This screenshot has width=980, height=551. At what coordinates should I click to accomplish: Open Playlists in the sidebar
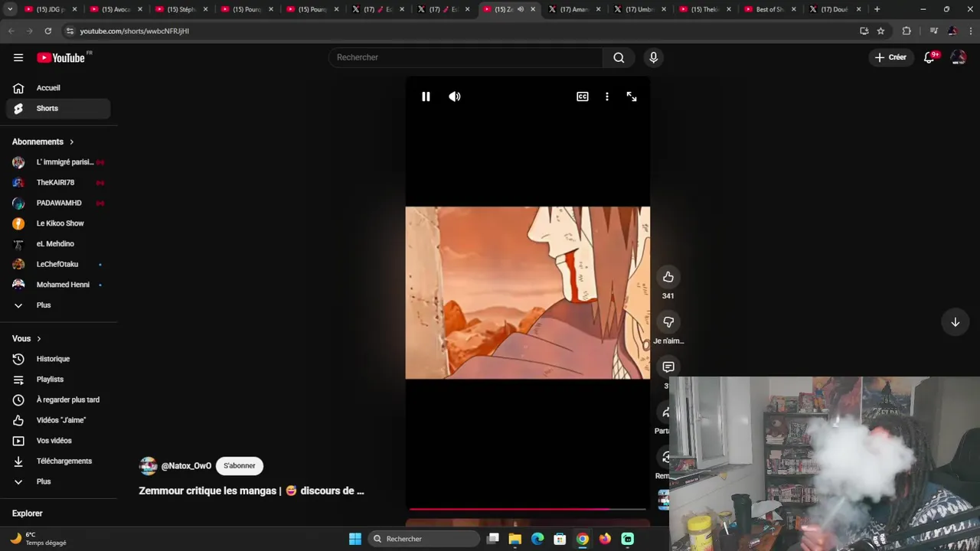(58, 380)
